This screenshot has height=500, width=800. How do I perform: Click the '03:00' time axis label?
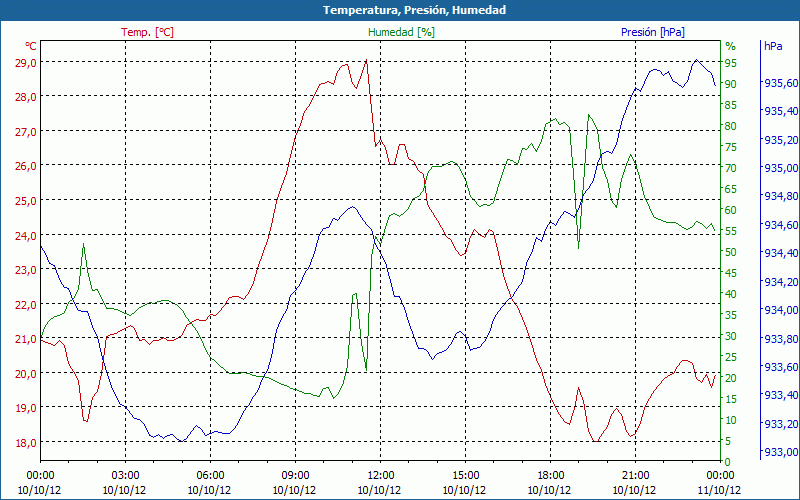point(125,476)
